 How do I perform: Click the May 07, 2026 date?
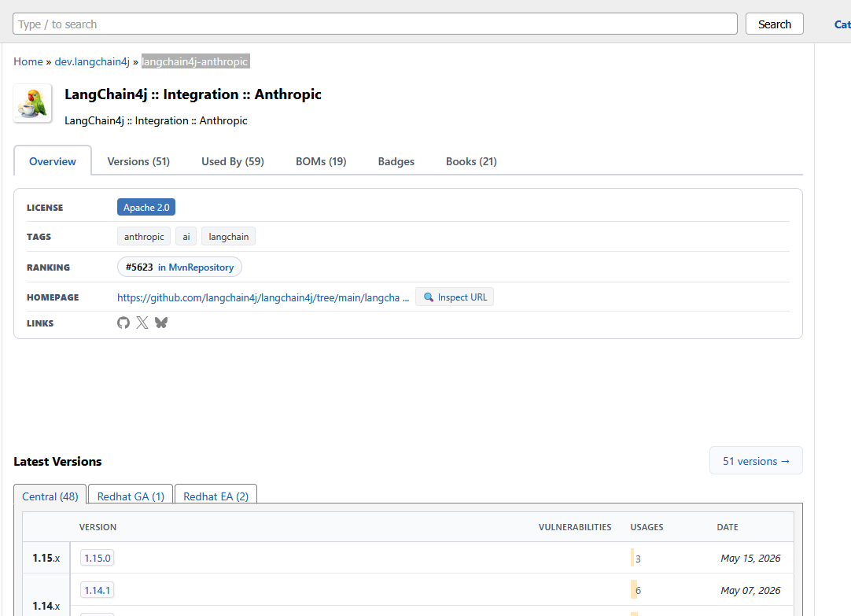[750, 590]
